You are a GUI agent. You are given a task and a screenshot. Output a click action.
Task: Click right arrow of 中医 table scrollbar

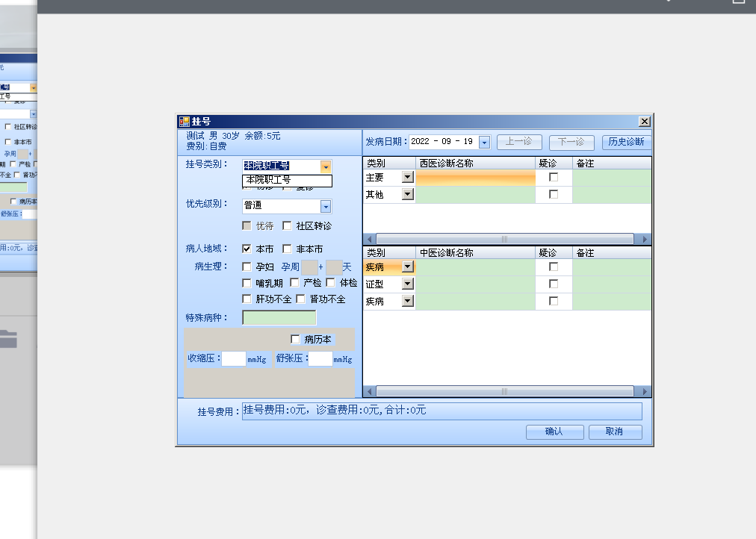(x=645, y=392)
